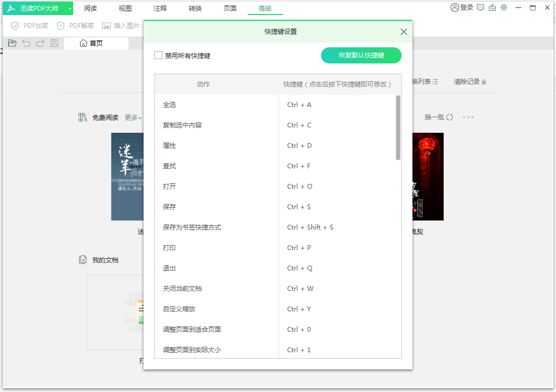556x392 pixels.
Task: Enable the 禁用所有快捷键 checkbox
Action: pos(159,55)
